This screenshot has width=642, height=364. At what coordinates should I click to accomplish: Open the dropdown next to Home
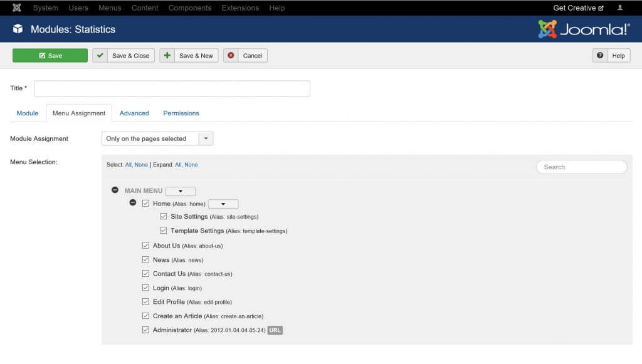(x=223, y=203)
